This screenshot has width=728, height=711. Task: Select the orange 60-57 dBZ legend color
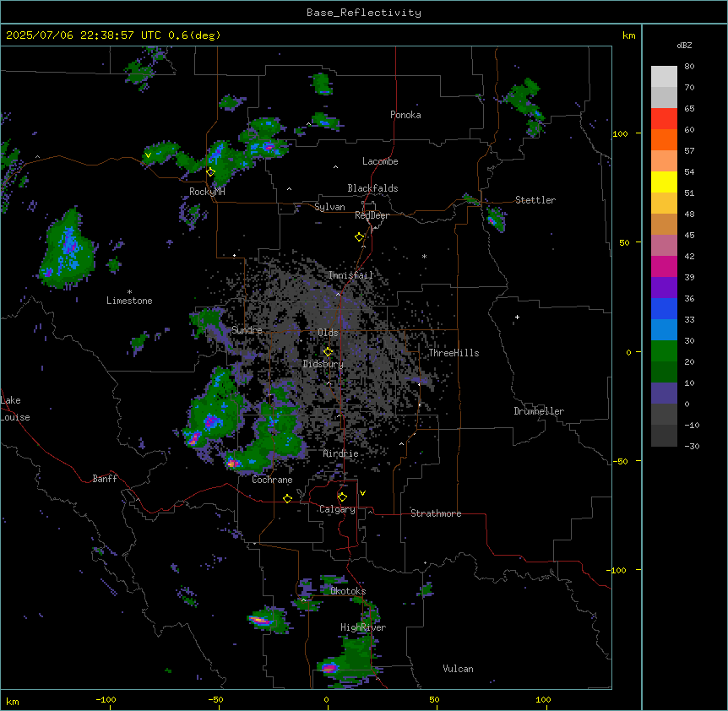[x=664, y=139]
